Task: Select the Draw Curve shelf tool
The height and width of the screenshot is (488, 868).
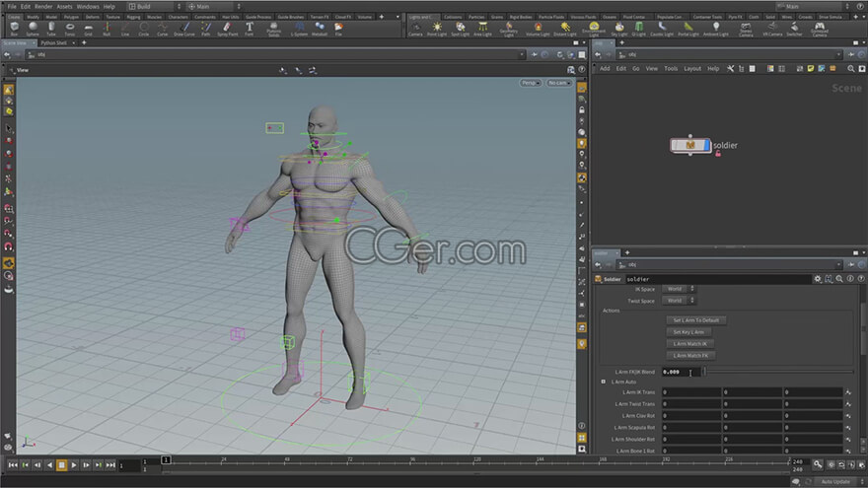Action: tap(184, 29)
